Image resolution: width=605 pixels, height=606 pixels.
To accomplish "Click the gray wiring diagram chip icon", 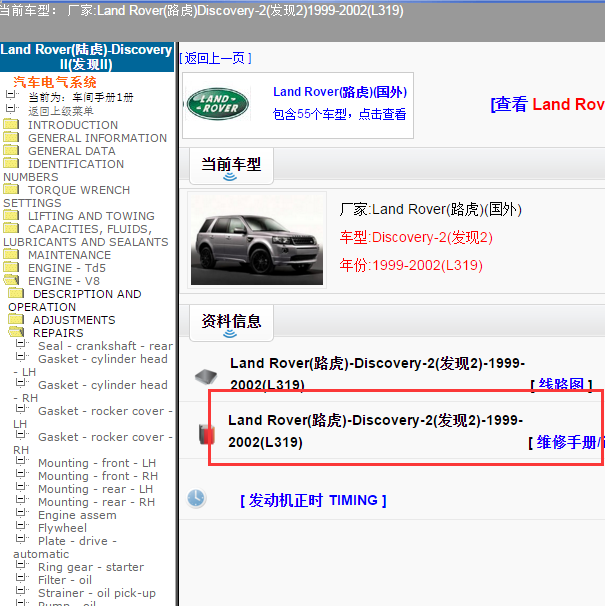I will [206, 376].
